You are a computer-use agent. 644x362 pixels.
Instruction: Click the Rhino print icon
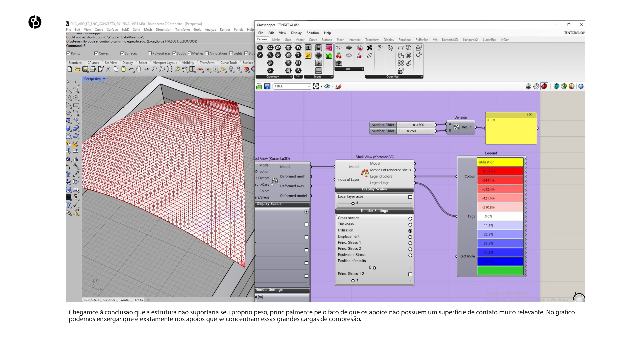(x=93, y=69)
